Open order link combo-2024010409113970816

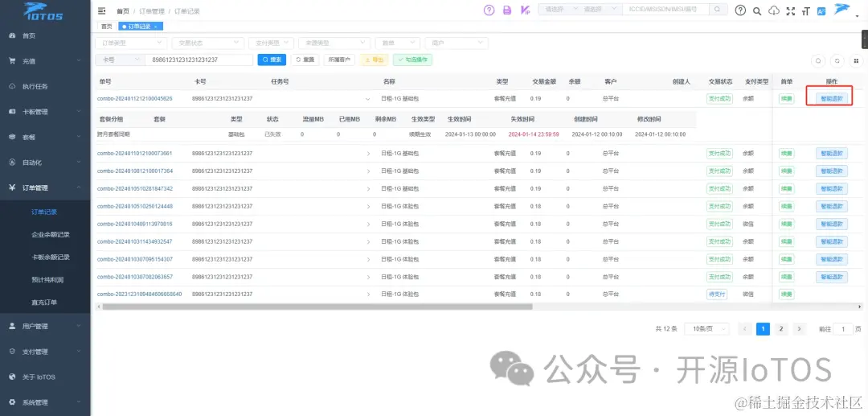pyautogui.click(x=134, y=224)
